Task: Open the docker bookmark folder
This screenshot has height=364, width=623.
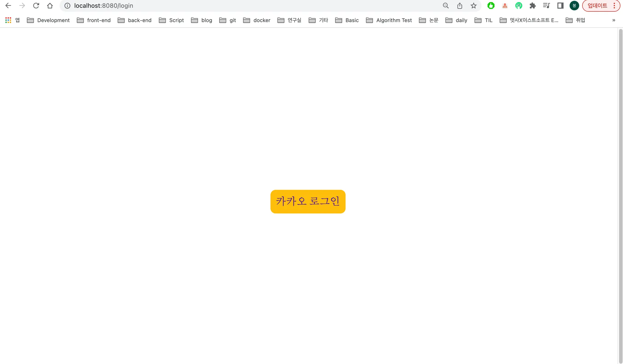Action: (x=257, y=20)
